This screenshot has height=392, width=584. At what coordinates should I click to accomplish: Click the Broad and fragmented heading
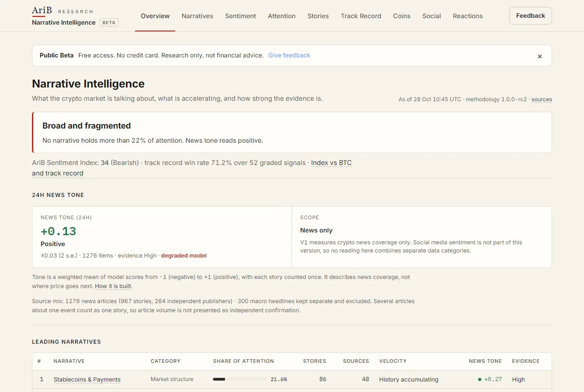click(x=87, y=126)
